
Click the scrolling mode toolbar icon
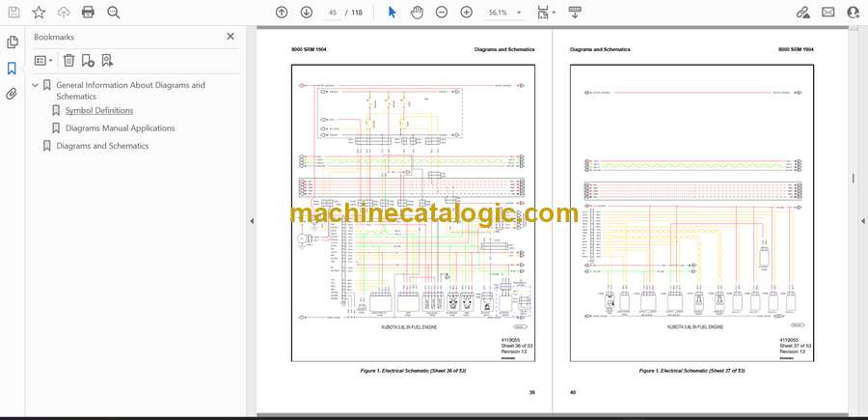[575, 13]
